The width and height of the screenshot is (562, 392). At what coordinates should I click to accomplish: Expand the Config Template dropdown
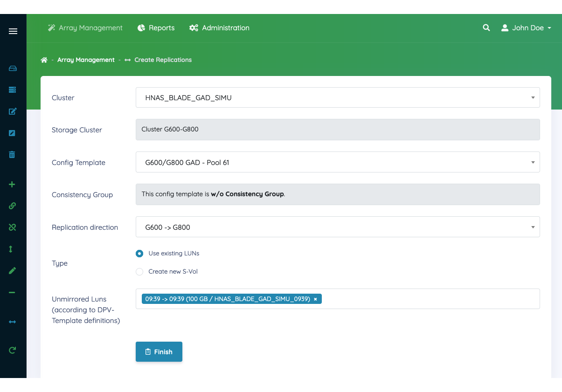tap(338, 162)
